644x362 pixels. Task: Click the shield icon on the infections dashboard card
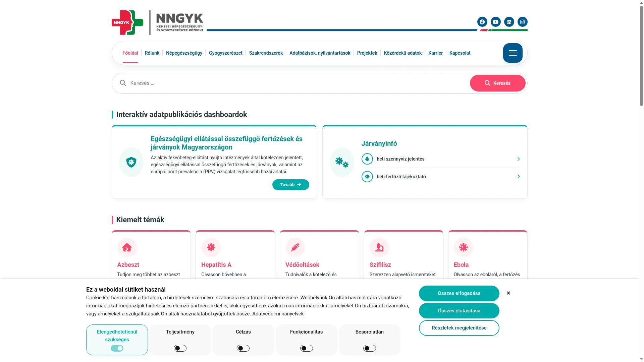[x=131, y=162]
